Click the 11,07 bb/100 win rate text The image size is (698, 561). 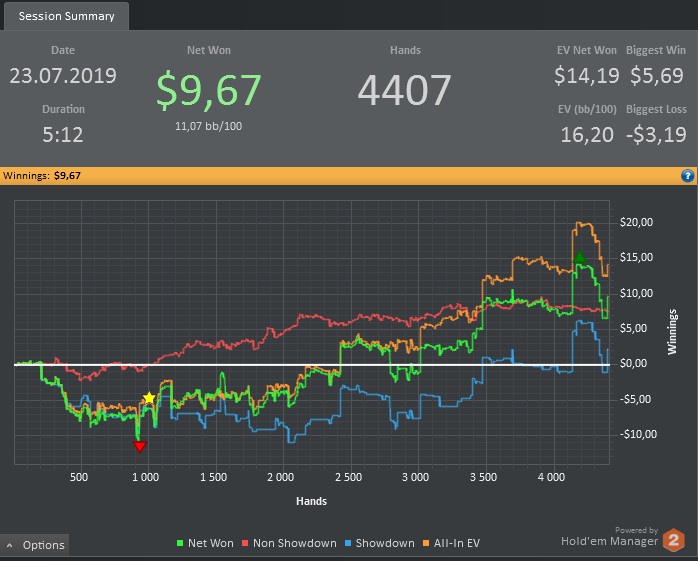point(208,126)
